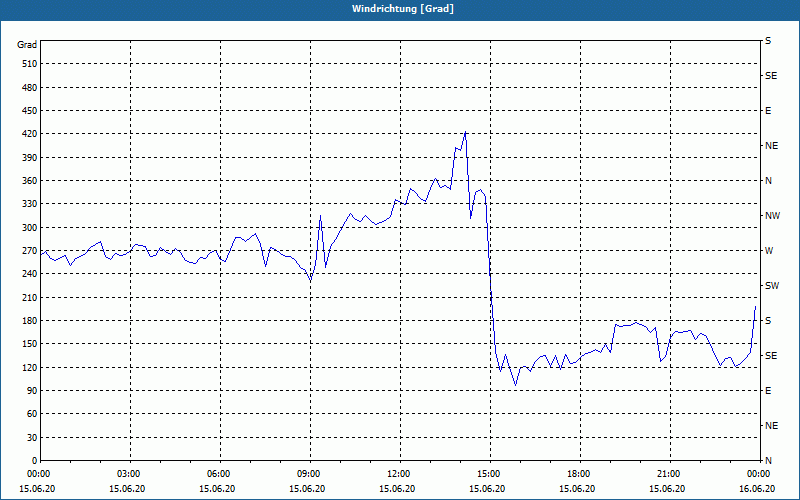Click the 180 y-axis label
The width and height of the screenshot is (800, 500).
pos(30,321)
